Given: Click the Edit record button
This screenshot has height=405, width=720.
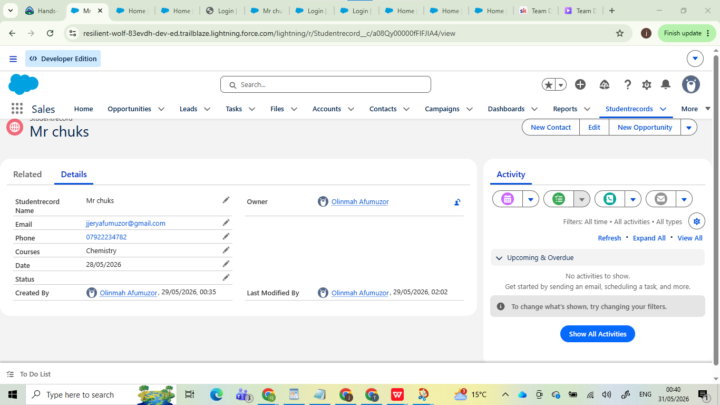Looking at the screenshot, I should click(x=594, y=128).
